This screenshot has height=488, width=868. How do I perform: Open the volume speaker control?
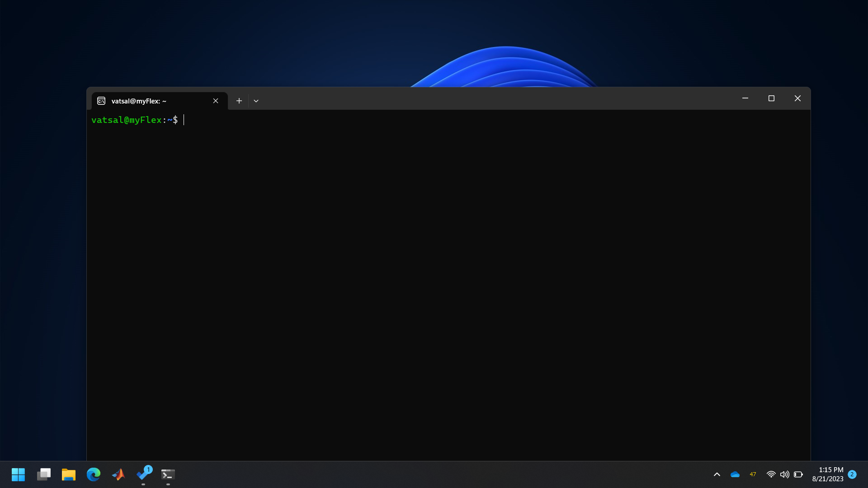pos(785,474)
